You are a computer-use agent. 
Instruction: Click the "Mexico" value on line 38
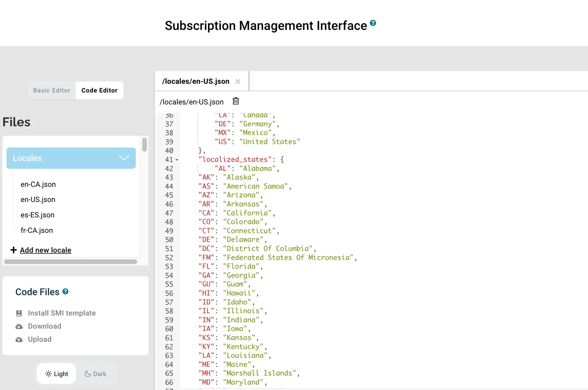click(255, 133)
